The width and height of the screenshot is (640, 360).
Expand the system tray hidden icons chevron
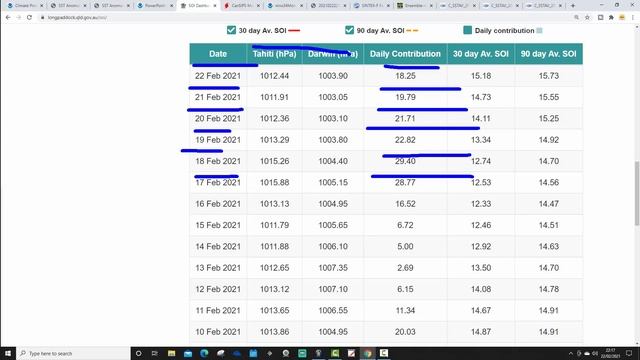[571, 353]
